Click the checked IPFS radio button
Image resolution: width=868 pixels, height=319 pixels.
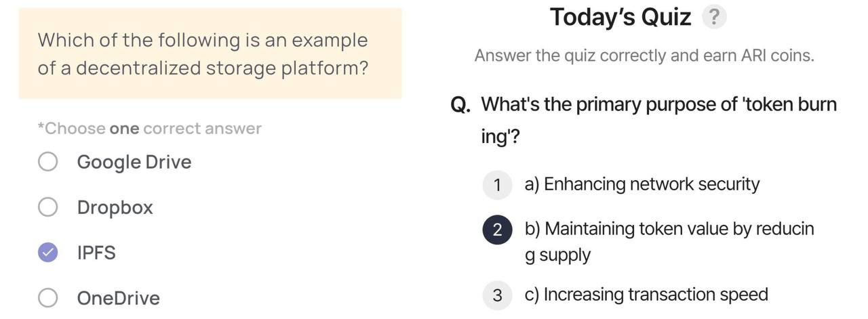[47, 253]
